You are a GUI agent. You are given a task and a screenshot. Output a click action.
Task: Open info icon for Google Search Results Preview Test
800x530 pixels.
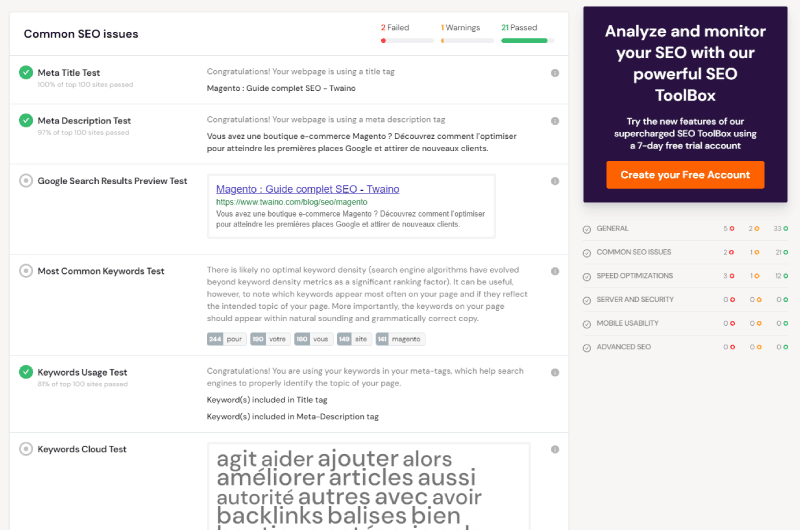pyautogui.click(x=555, y=181)
